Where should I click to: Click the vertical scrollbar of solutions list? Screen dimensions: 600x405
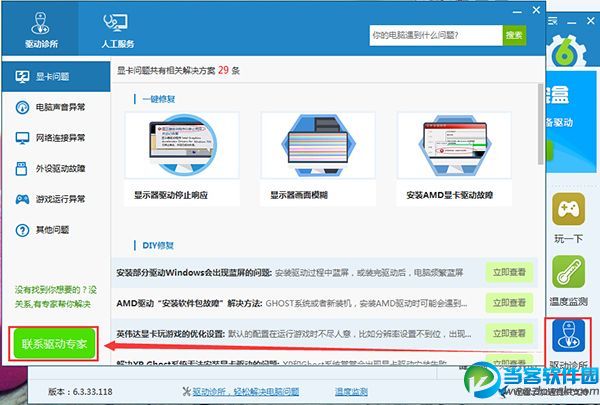[x=540, y=124]
